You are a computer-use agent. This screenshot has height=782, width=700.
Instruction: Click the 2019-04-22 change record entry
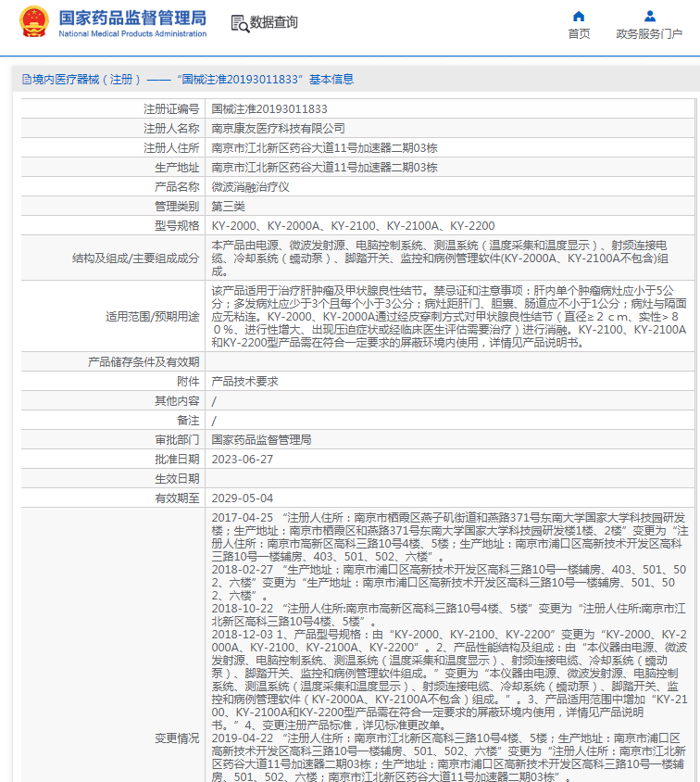(x=449, y=758)
